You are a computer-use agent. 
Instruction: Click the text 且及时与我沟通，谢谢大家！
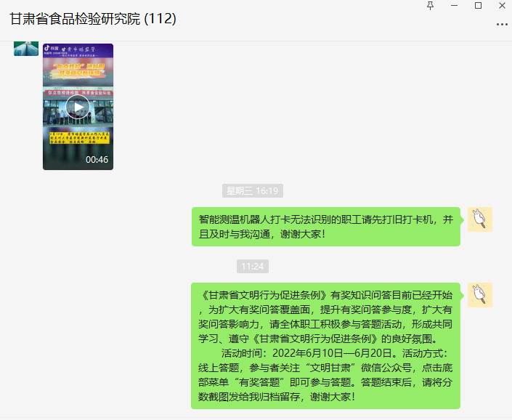pyautogui.click(x=262, y=234)
